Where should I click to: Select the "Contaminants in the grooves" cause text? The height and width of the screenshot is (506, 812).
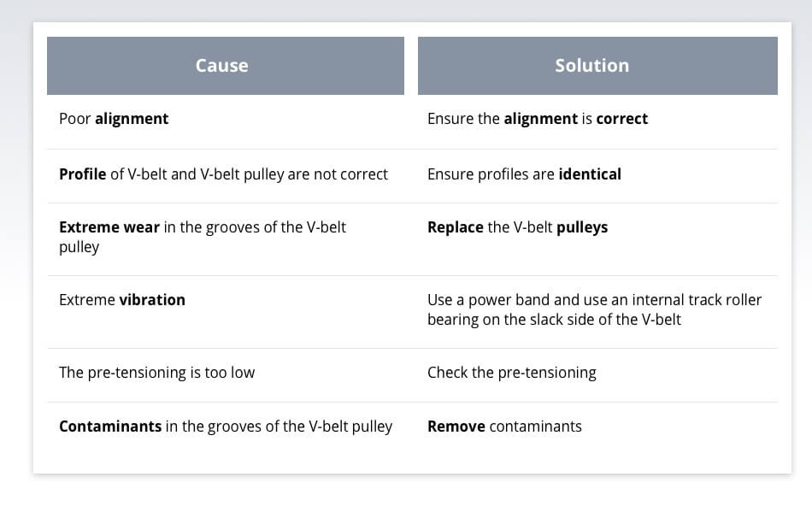click(226, 427)
